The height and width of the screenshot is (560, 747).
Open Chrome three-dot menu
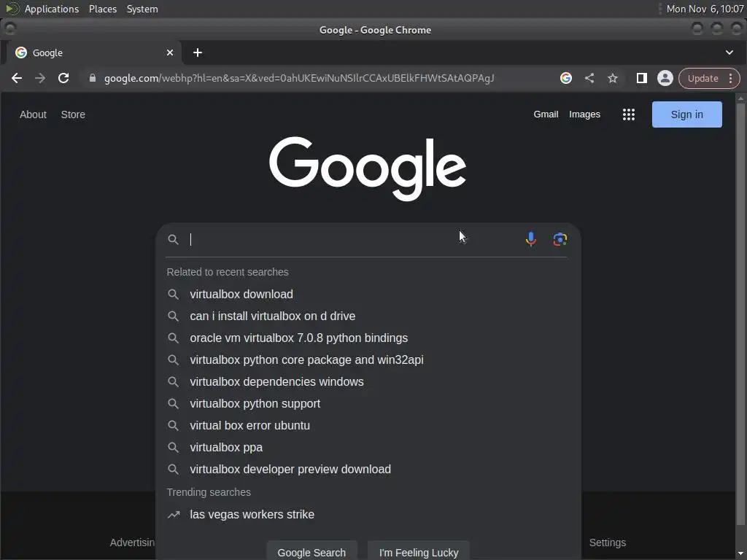tap(731, 78)
